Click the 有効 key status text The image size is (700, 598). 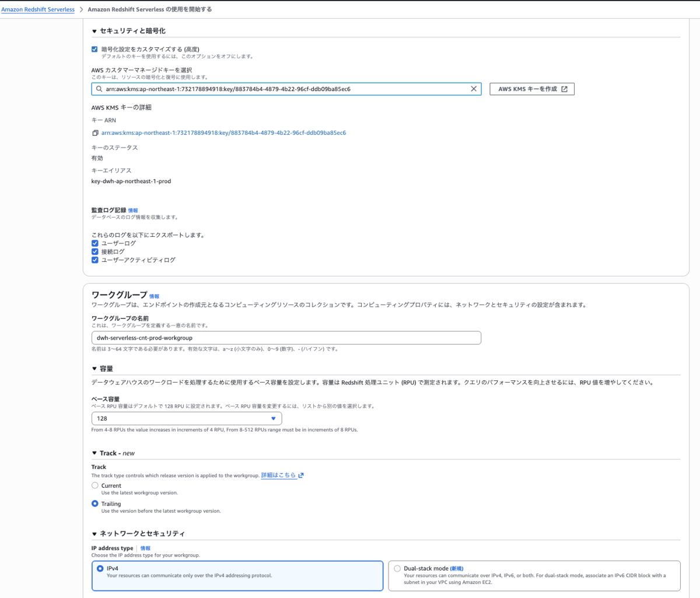pos(97,158)
